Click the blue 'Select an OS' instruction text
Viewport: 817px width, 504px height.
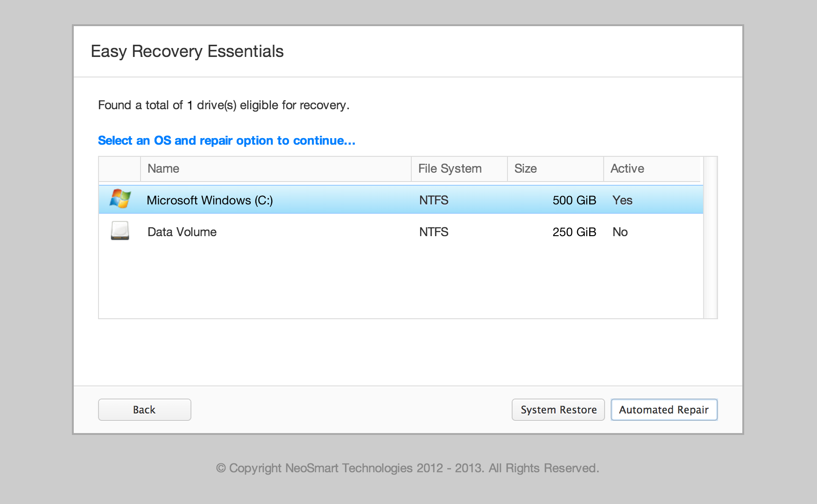click(x=226, y=140)
